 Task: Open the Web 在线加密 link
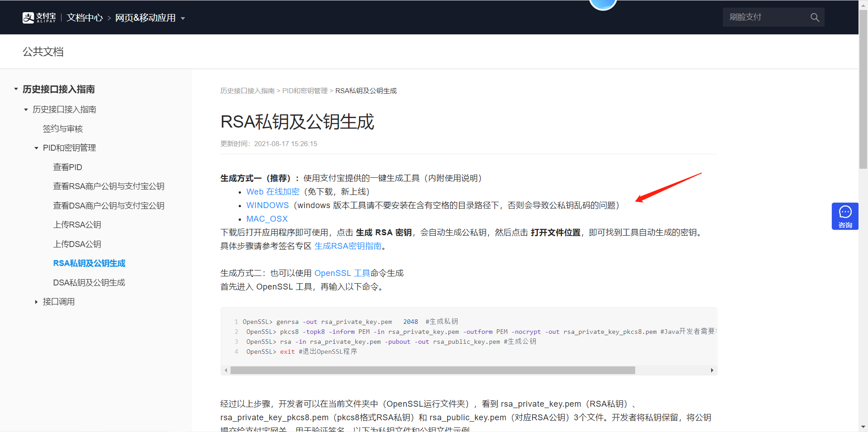point(273,192)
